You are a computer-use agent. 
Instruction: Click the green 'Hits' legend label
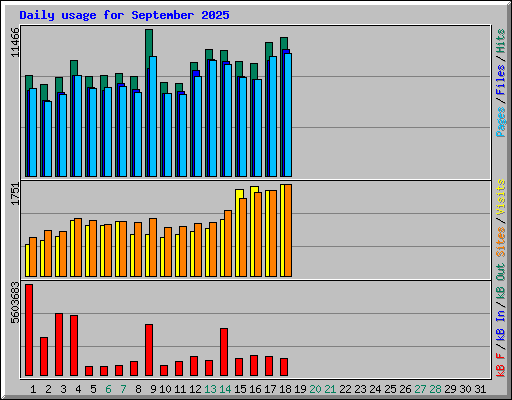[x=501, y=41]
